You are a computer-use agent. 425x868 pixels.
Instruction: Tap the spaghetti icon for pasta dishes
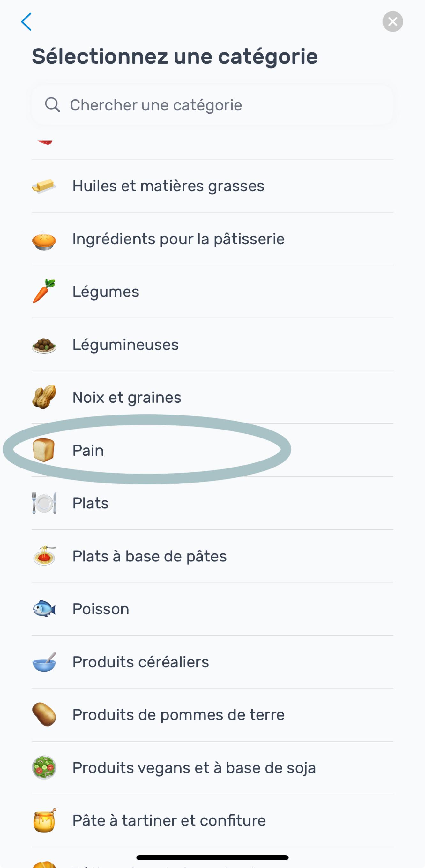pos(44,556)
